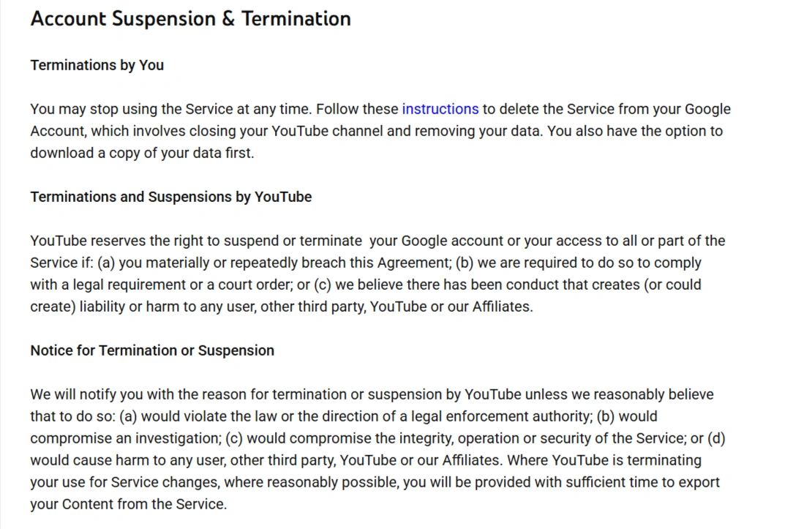The height and width of the screenshot is (529, 812).
Task: Click the "Account Suspension & Termination" heading
Action: (x=190, y=19)
